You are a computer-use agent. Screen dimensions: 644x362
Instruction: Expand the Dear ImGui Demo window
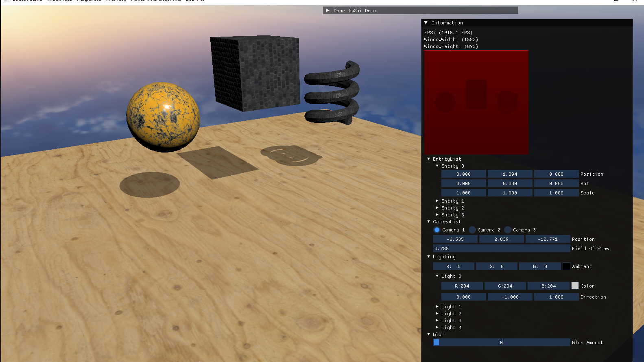point(327,11)
